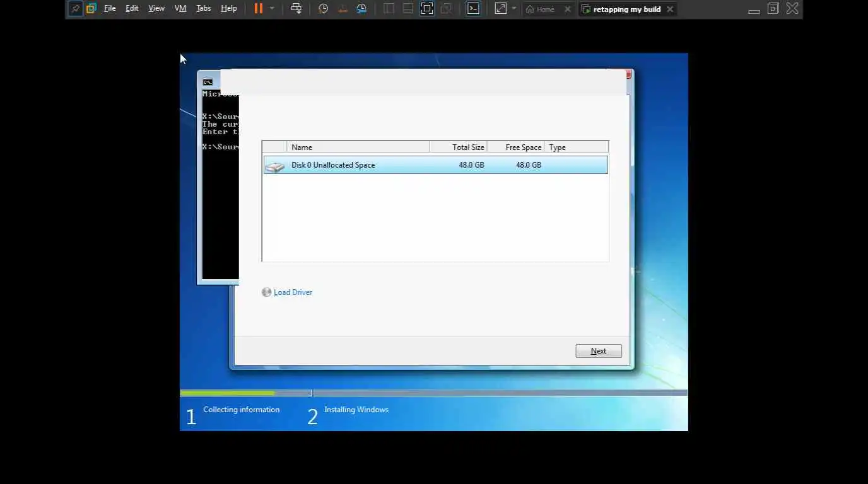
Task: Send Ctrl+Alt+Del to the VM
Action: (296, 9)
